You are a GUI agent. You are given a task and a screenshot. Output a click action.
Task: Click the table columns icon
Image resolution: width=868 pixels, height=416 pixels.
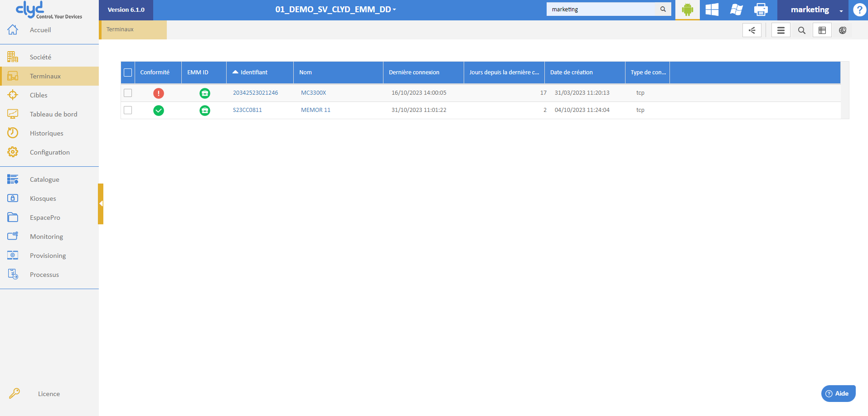tap(822, 30)
